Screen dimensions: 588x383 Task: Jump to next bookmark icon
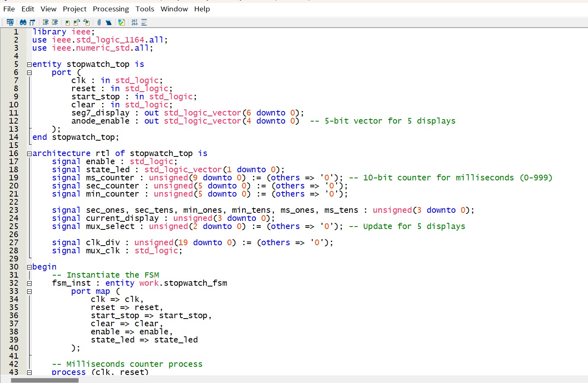coord(77,22)
